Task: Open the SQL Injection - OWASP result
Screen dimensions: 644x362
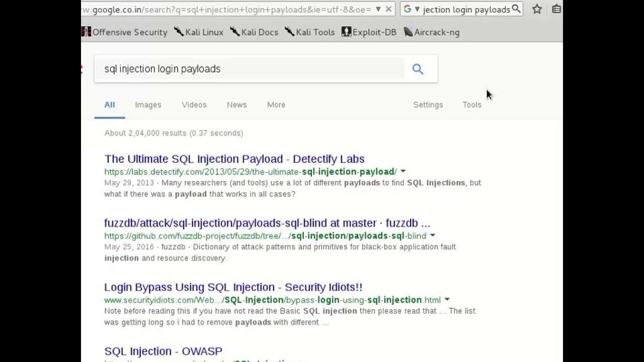Action: [x=163, y=351]
